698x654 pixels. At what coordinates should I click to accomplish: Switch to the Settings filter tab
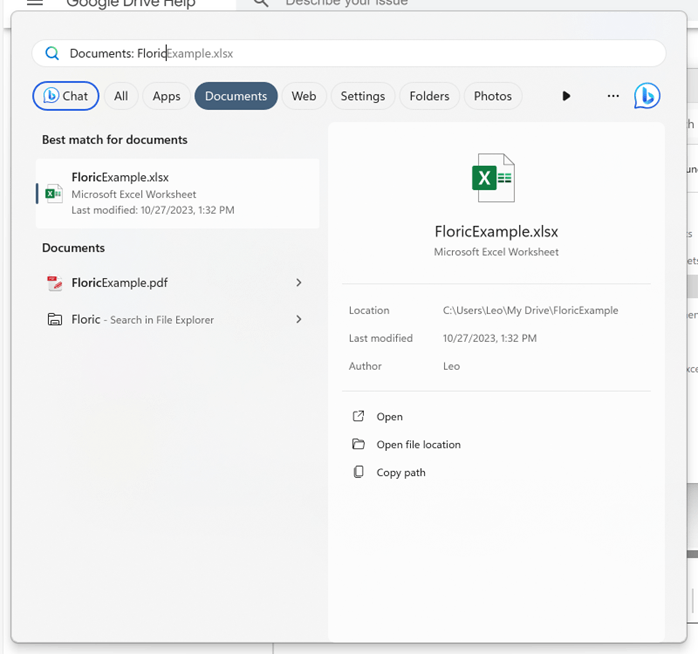coord(363,96)
